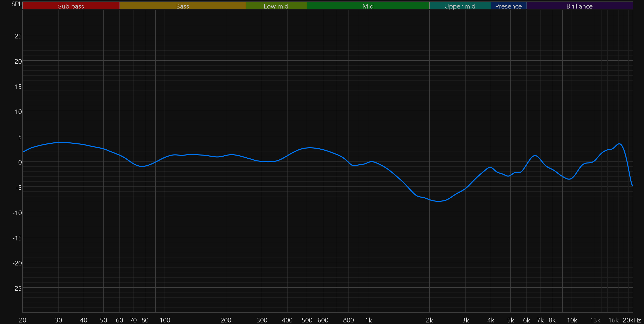Click the Low mid band header
644x324 pixels.
pyautogui.click(x=276, y=6)
